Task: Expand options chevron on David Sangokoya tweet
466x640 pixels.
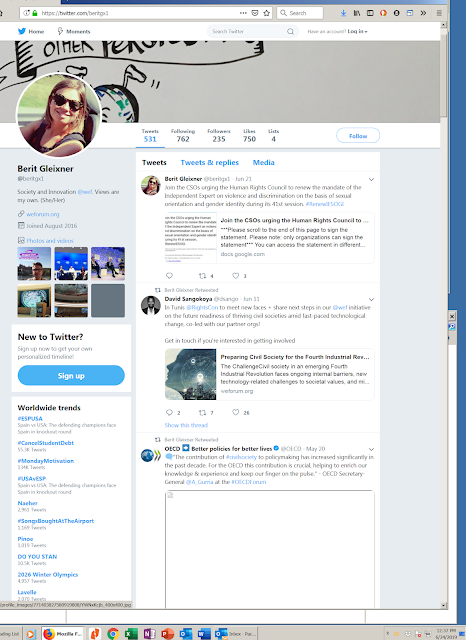Action: point(371,300)
